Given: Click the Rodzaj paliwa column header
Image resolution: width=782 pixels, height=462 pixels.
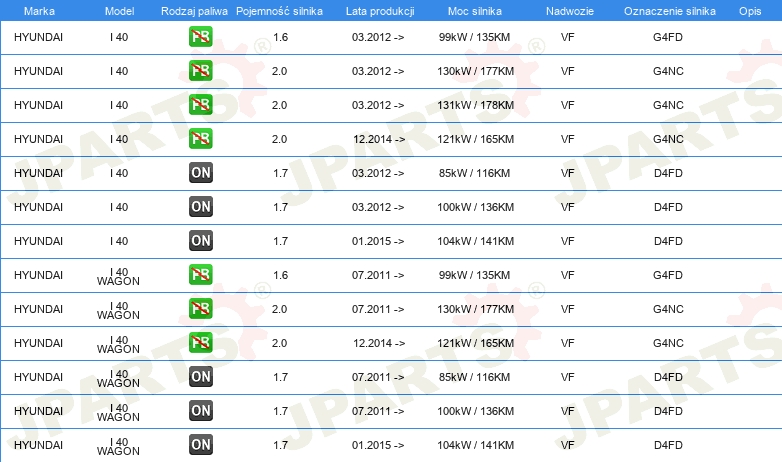Looking at the screenshot, I should tap(194, 11).
